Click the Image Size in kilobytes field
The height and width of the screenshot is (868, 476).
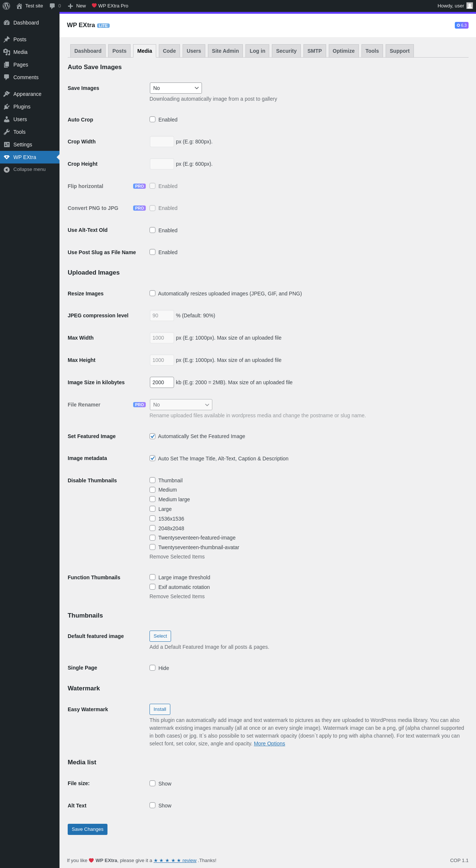[162, 382]
